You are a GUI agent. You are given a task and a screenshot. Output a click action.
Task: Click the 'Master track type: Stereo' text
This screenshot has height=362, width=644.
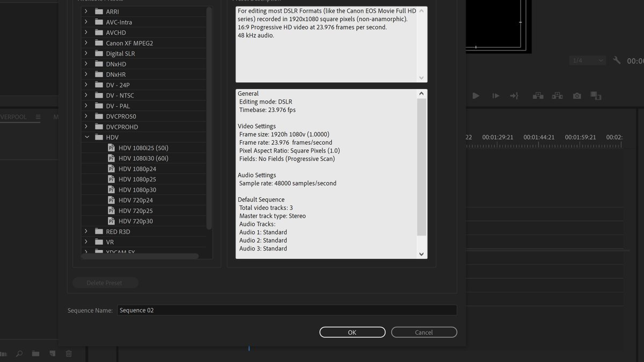[273, 216]
